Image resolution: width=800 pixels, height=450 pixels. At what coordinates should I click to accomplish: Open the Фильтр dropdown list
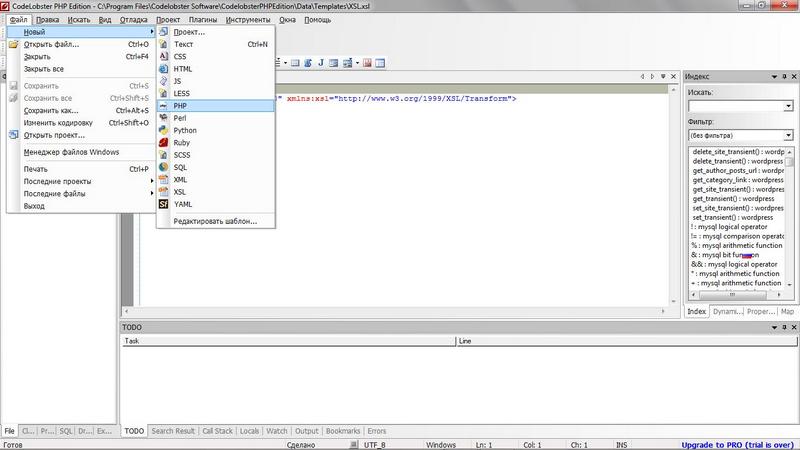(x=788, y=135)
